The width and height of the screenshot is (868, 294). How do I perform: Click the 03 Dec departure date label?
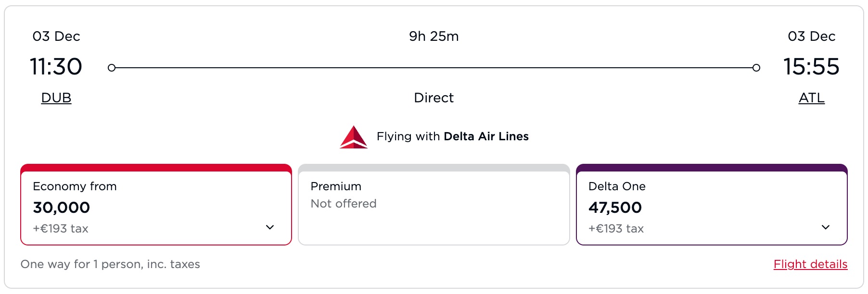pos(56,36)
